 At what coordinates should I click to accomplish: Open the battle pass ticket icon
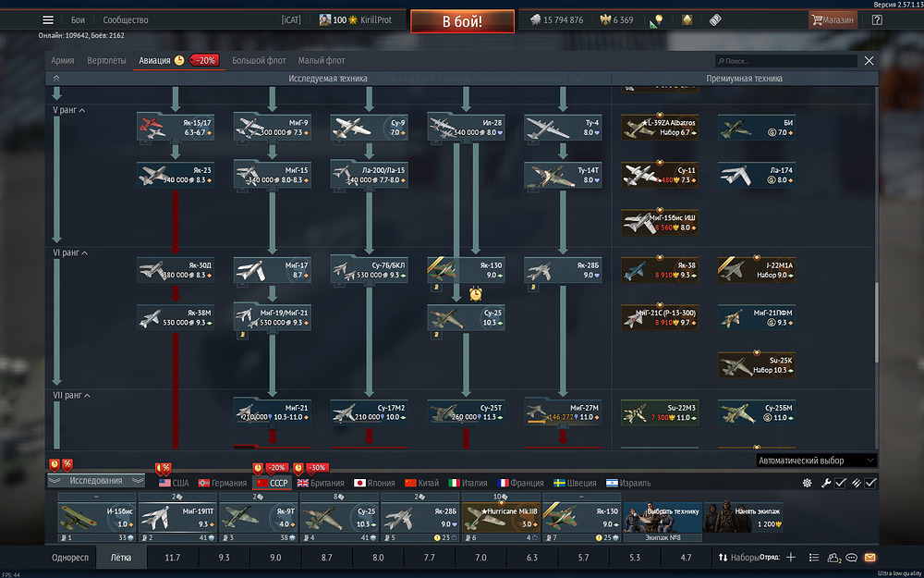[715, 20]
